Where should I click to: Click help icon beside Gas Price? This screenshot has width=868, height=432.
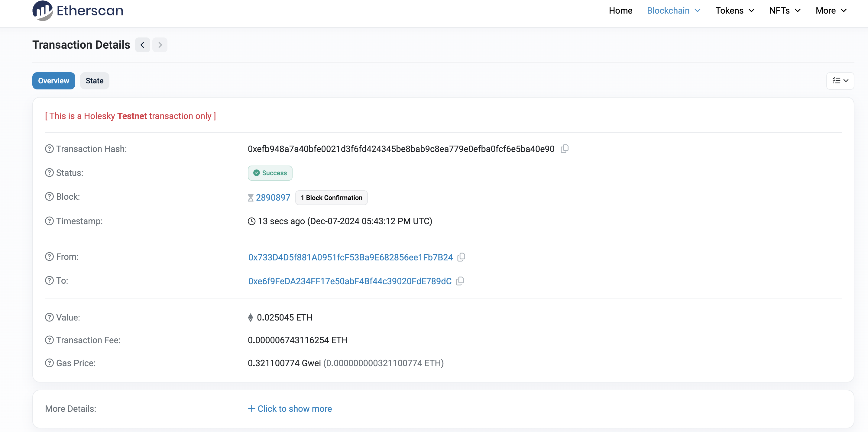pos(49,363)
